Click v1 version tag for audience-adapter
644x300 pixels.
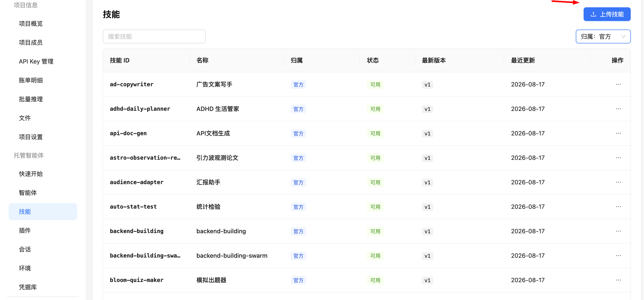[427, 183]
